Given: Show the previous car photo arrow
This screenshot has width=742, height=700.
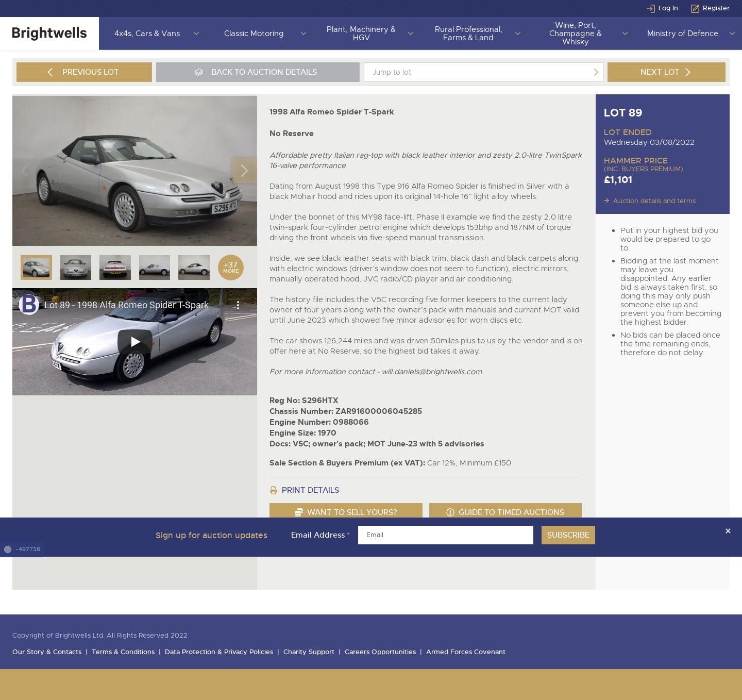Looking at the screenshot, I should click(x=25, y=171).
